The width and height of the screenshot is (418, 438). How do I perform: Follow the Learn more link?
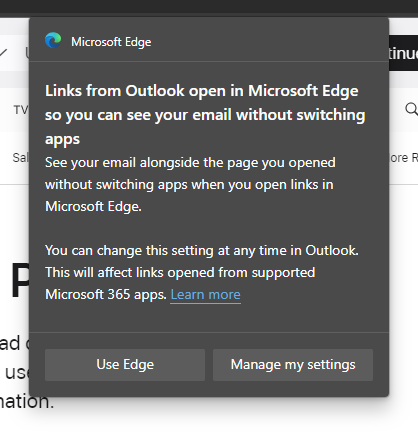[x=205, y=295]
